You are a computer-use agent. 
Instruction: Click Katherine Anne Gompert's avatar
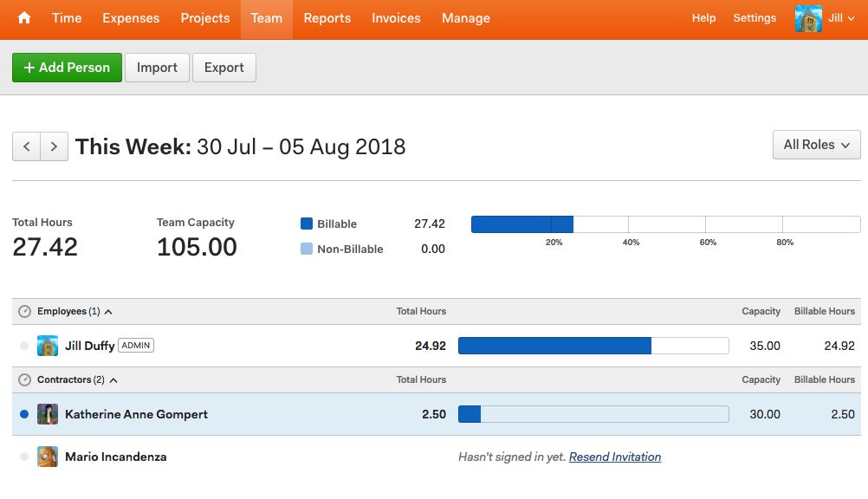pos(48,414)
